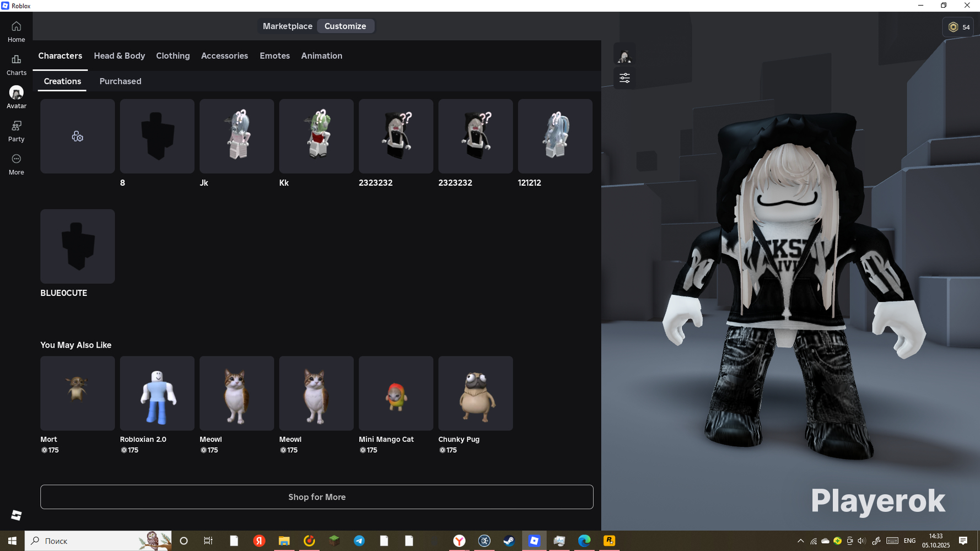Open File Explorer from the taskbar
This screenshot has height=551, width=980.
(284, 541)
